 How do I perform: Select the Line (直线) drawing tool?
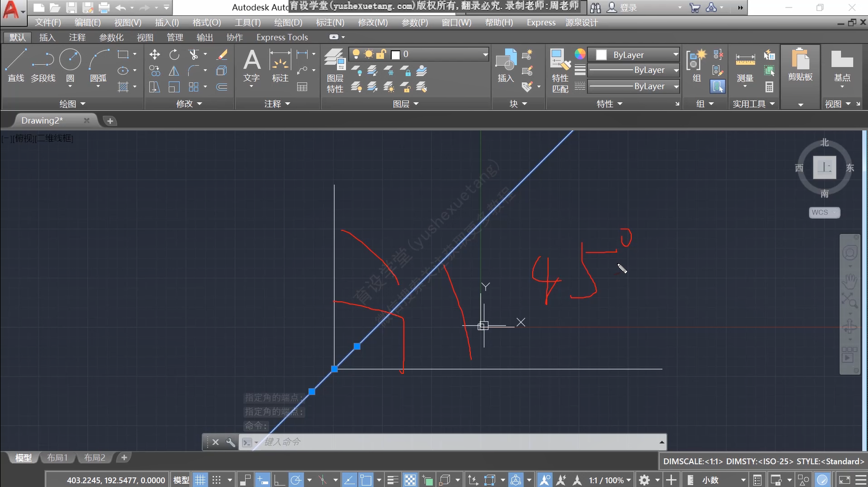16,66
